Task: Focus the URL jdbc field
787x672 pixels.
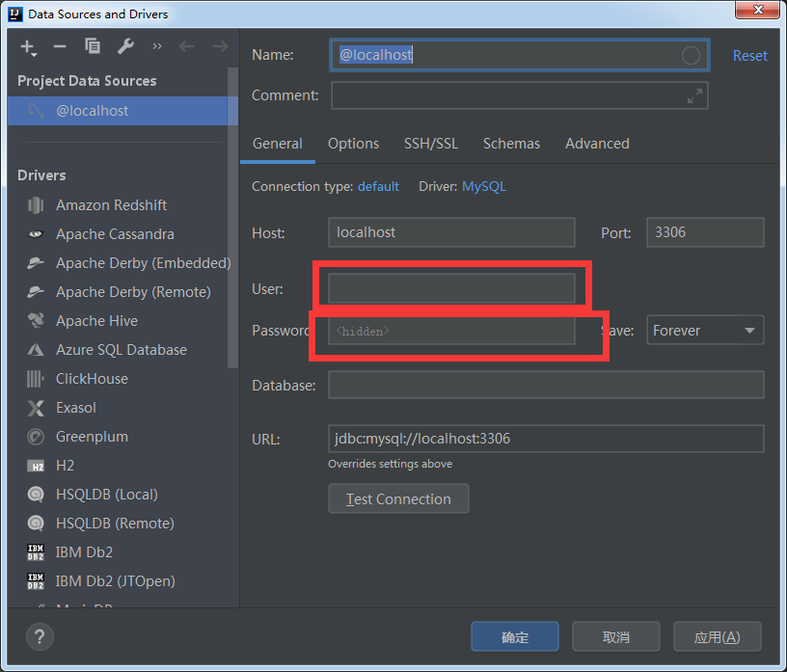Action: tap(546, 439)
